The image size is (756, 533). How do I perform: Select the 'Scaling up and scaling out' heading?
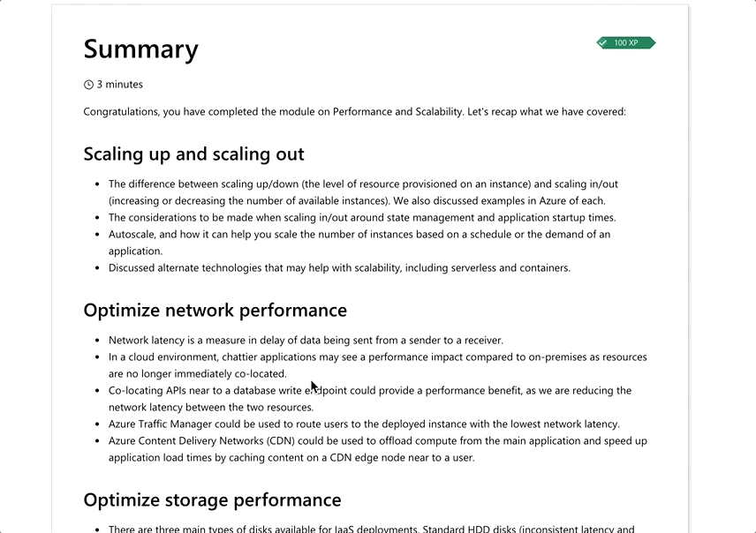click(x=193, y=154)
